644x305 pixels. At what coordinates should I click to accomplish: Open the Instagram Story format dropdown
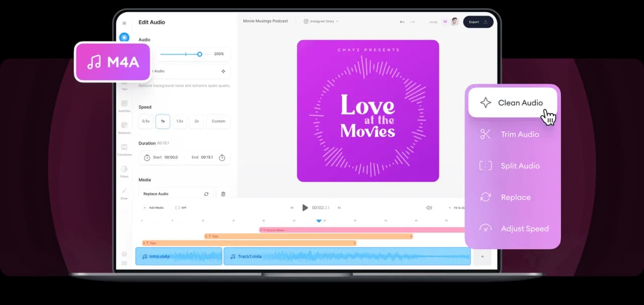(321, 21)
